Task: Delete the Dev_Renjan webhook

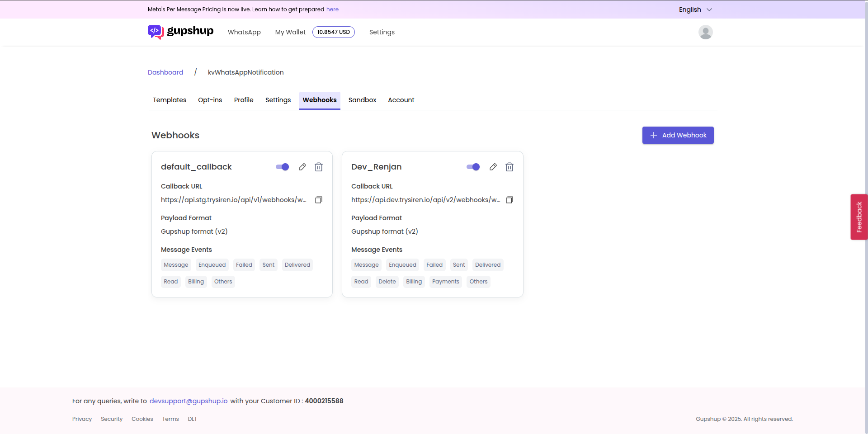Action: pos(509,167)
